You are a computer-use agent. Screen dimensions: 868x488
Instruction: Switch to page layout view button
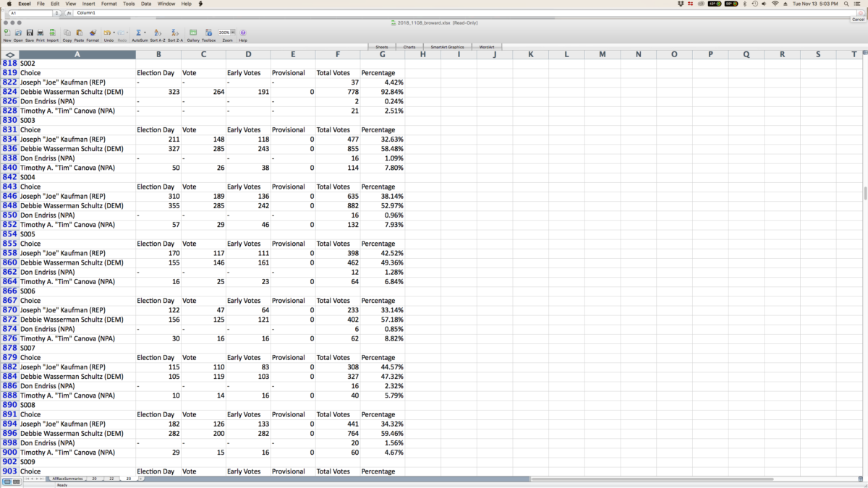coord(16,481)
